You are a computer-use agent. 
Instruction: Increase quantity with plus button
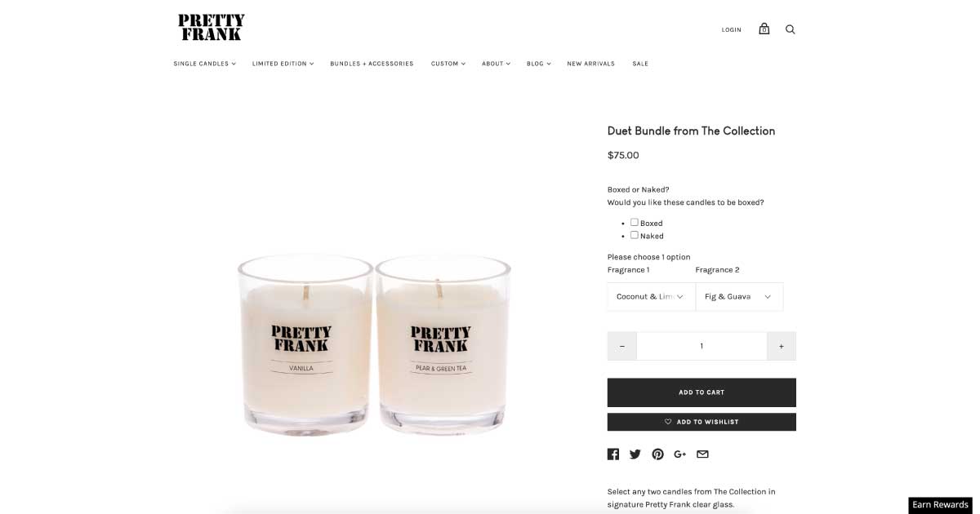click(782, 346)
